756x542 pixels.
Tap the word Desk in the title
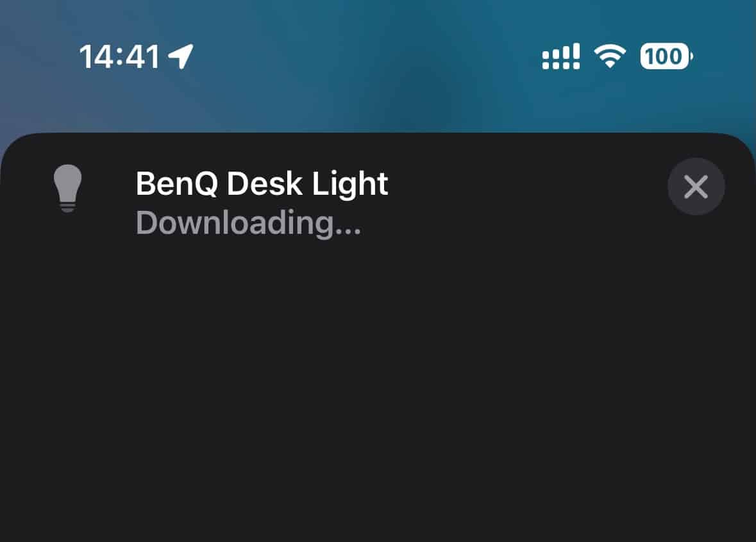(x=265, y=184)
